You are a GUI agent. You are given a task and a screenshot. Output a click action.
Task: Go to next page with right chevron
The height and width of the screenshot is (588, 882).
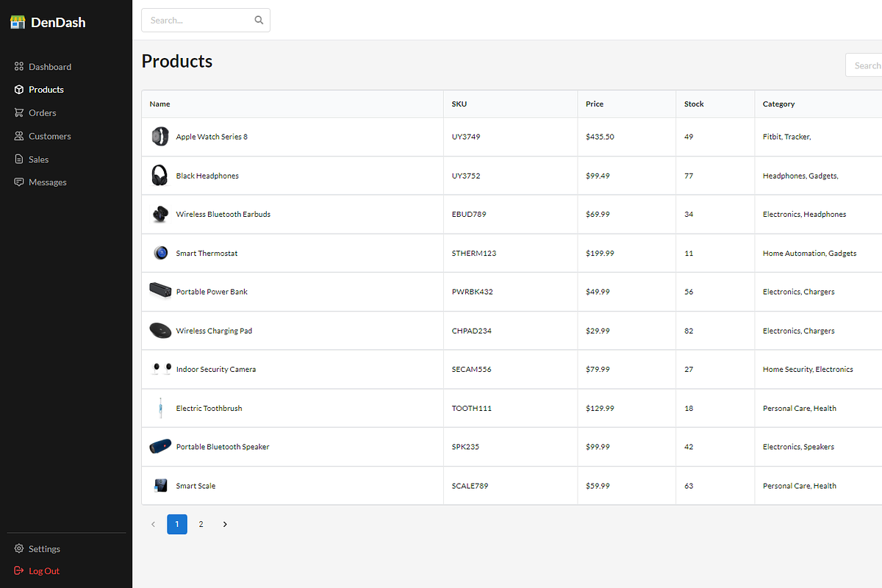point(225,524)
